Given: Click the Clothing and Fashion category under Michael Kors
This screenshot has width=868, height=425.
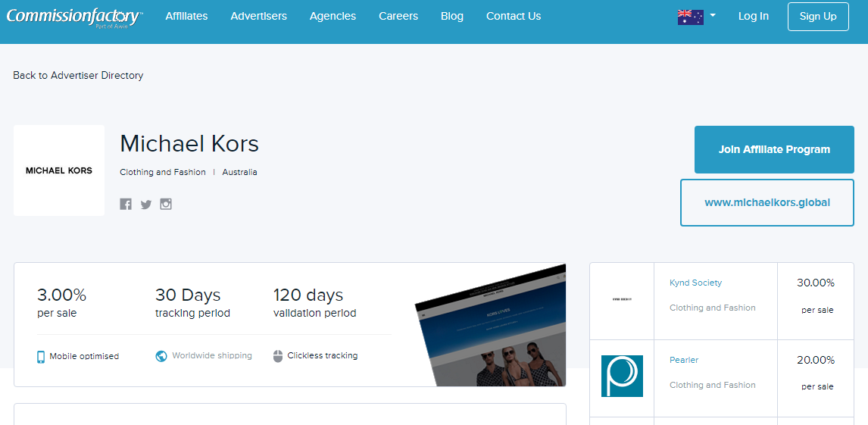Looking at the screenshot, I should 163,172.
